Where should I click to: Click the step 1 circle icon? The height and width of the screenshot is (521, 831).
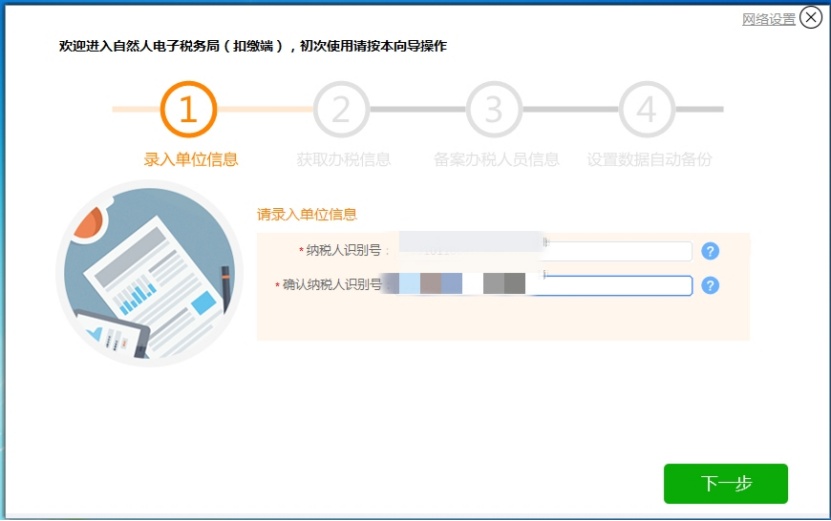(x=188, y=109)
